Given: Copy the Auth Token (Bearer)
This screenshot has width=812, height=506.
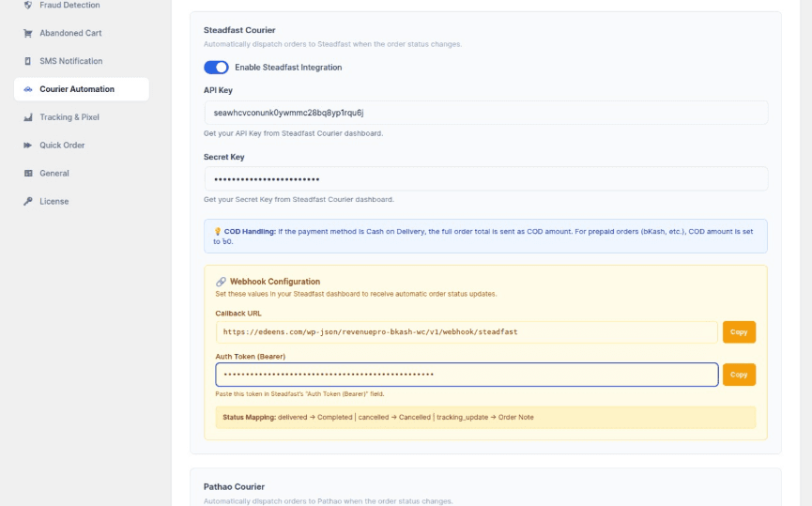Looking at the screenshot, I should [x=739, y=375].
